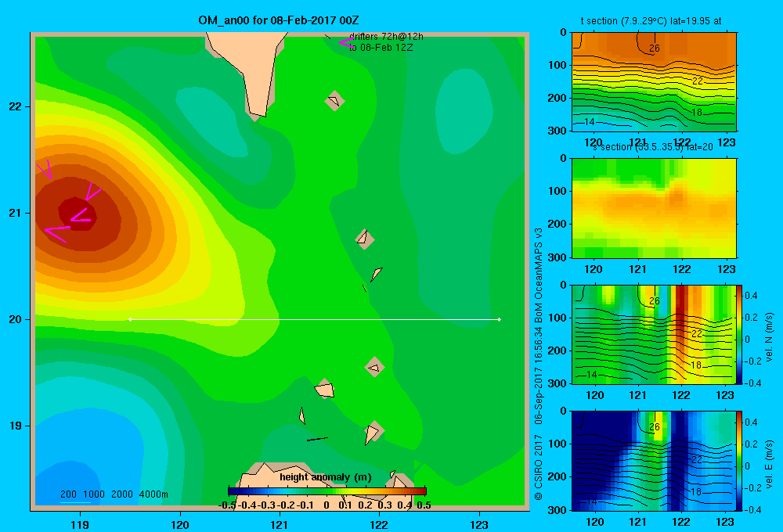
Task: Click the "1000" depth contour legend label
Action: 94,494
